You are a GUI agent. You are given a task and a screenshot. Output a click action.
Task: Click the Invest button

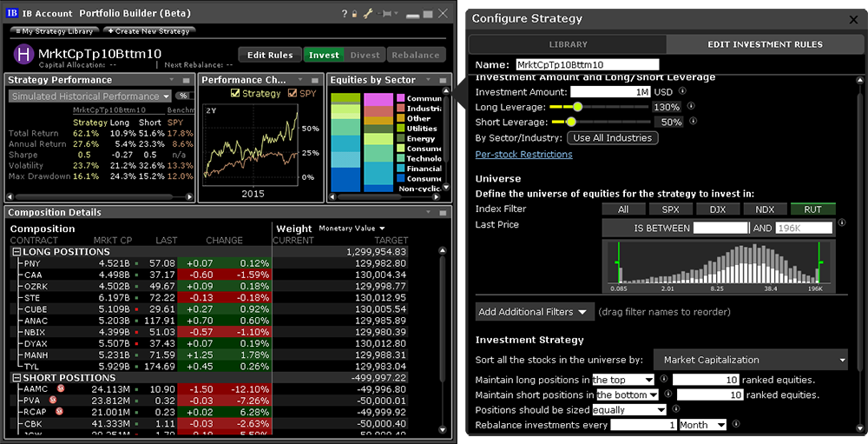click(x=324, y=55)
